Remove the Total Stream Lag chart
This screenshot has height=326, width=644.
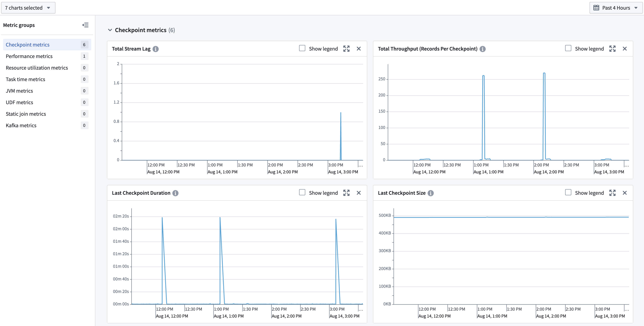tap(359, 49)
